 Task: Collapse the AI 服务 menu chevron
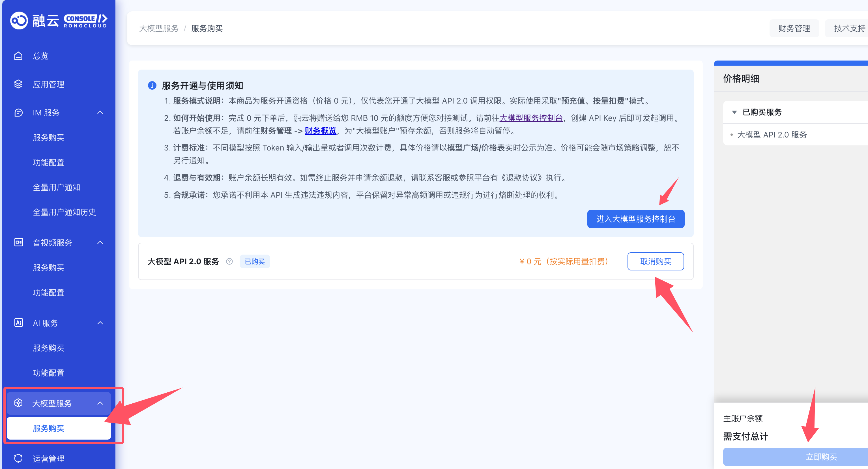point(100,323)
